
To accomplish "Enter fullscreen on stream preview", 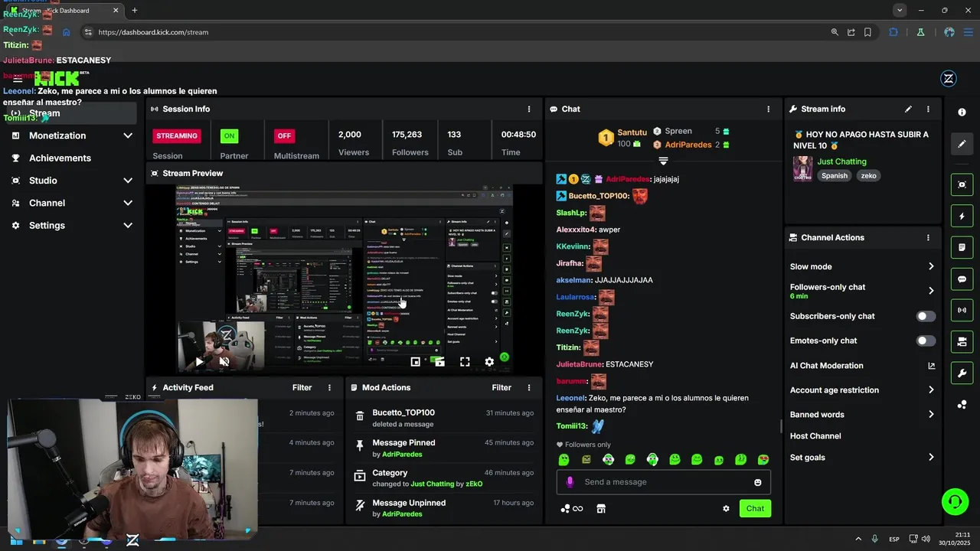I will pos(465,362).
